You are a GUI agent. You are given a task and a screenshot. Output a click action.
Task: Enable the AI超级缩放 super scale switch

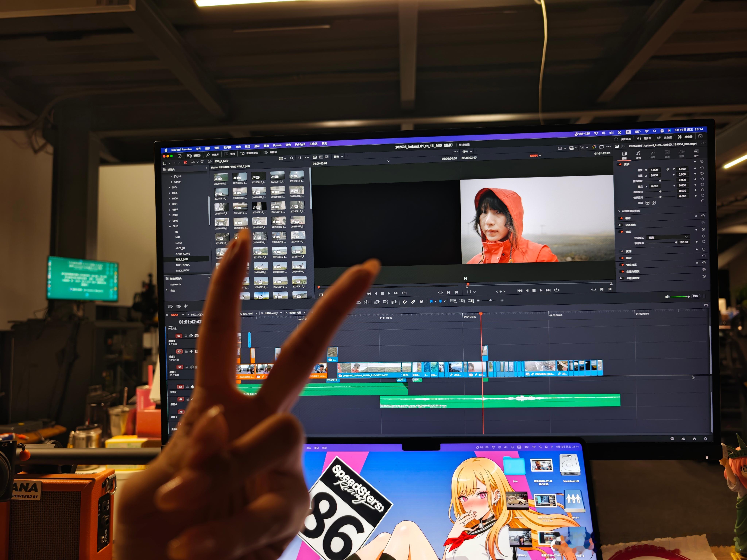(x=622, y=279)
